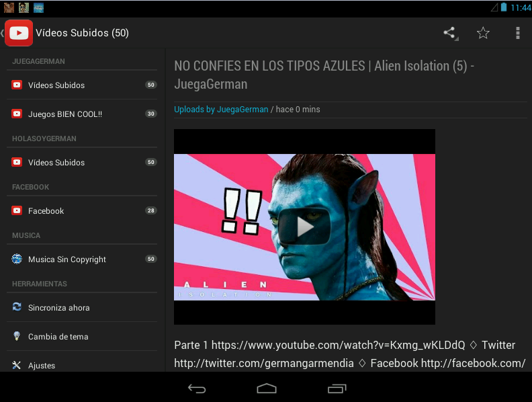The height and width of the screenshot is (402, 532).
Task: Tap the third notification icon in status bar
Action: pos(39,7)
